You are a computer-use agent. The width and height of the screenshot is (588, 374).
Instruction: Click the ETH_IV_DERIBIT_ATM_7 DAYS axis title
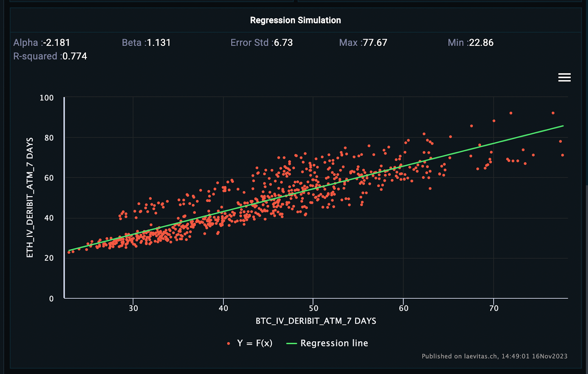coord(30,198)
